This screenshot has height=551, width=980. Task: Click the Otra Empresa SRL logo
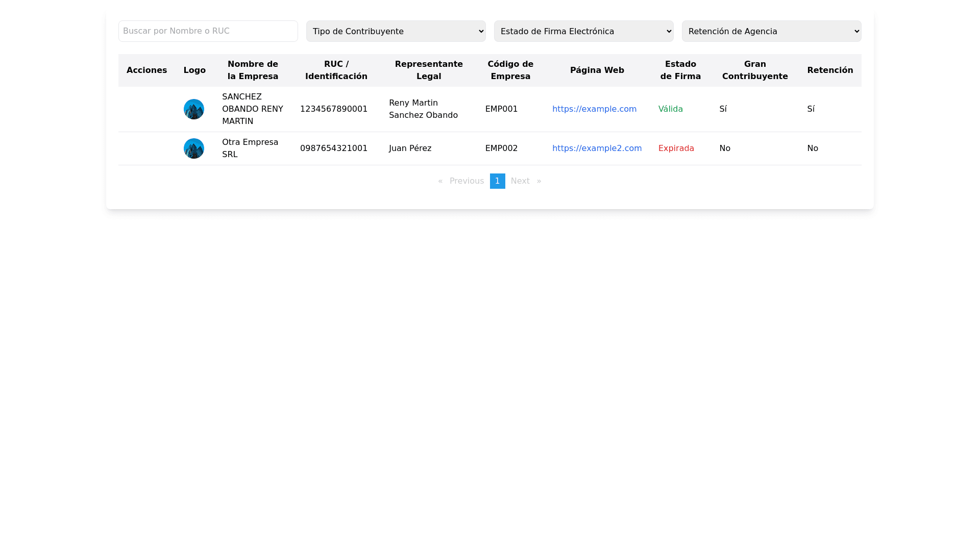point(194,148)
